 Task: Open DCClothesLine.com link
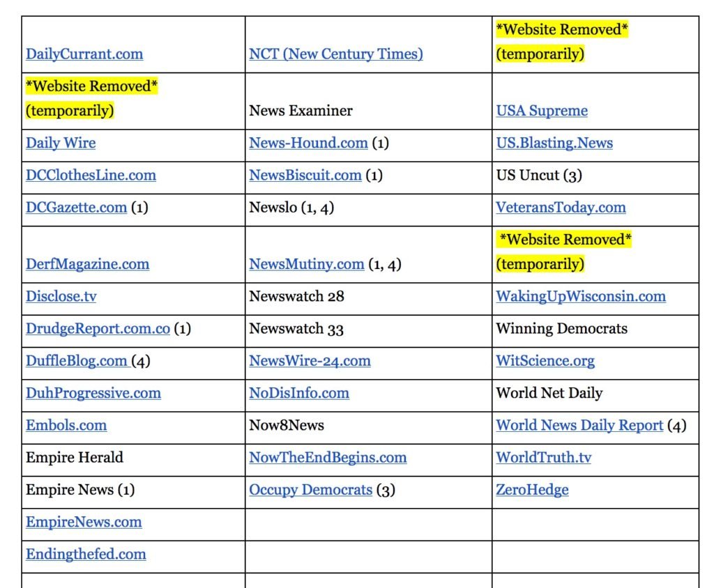[x=91, y=176]
